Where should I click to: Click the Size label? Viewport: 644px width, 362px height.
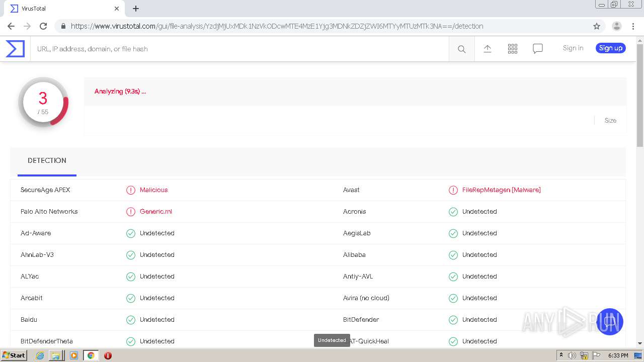(610, 121)
